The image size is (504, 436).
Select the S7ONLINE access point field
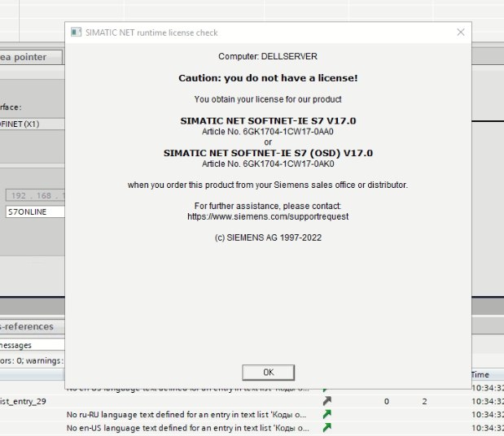[35, 212]
